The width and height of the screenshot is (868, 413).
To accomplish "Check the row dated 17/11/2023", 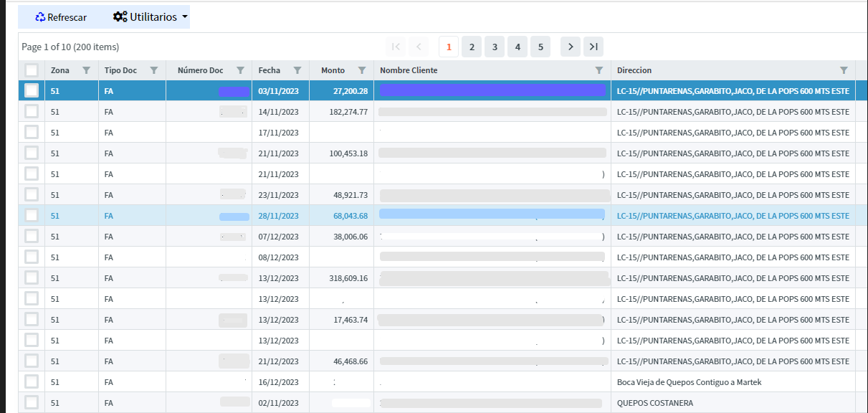I will [32, 132].
